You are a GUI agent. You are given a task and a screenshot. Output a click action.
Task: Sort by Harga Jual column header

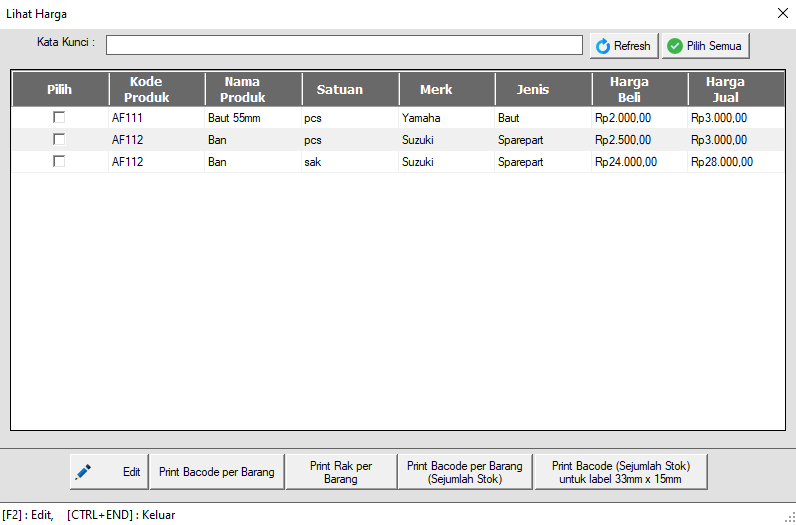click(x=737, y=89)
